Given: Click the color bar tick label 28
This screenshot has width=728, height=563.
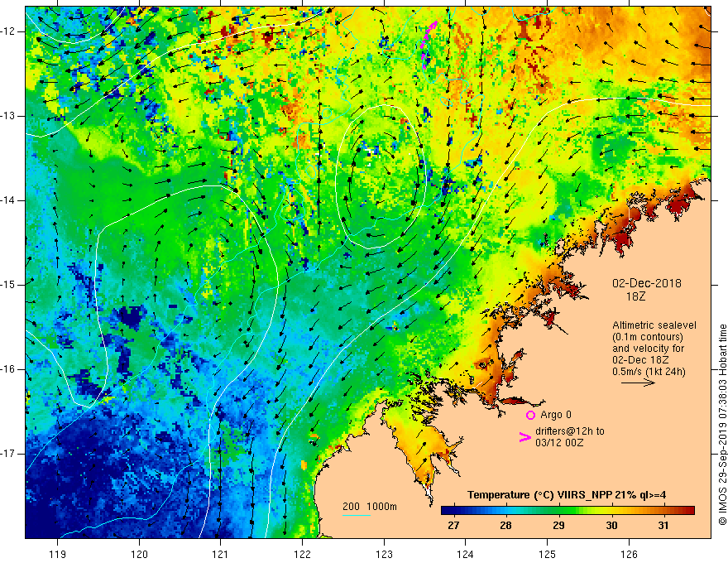Looking at the screenshot, I should (x=505, y=526).
